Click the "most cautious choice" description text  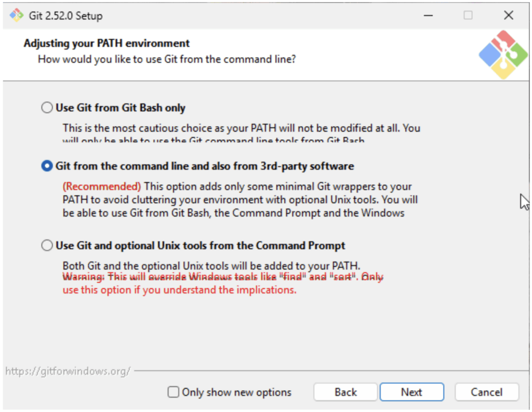[x=241, y=127]
